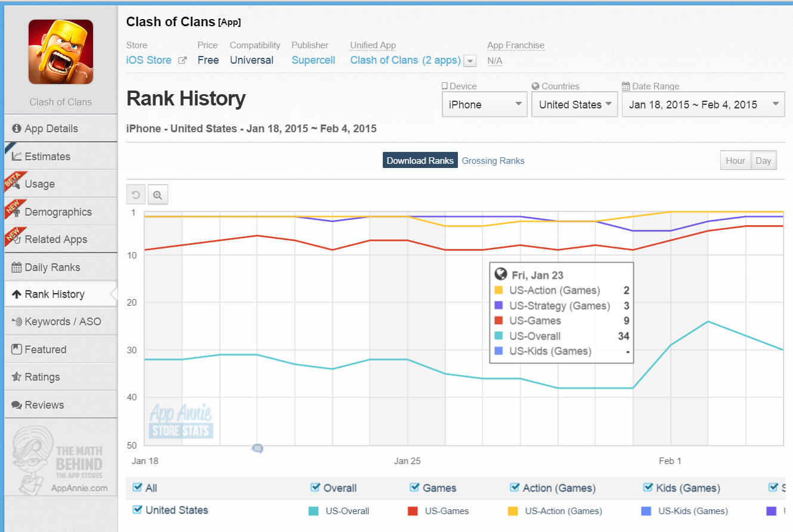Viewport: 793px width, 532px height.
Task: Click the magnifier zoom icon above chart
Action: pos(157,195)
